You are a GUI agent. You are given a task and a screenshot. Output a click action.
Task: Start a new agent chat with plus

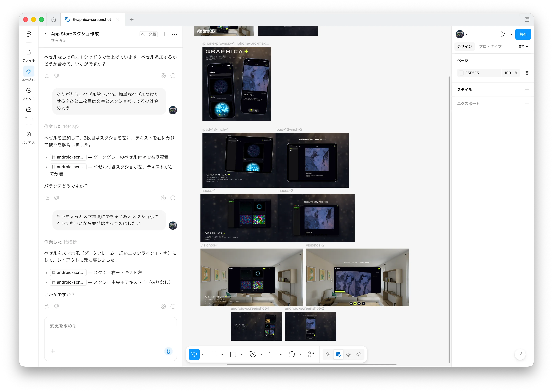pyautogui.click(x=165, y=34)
